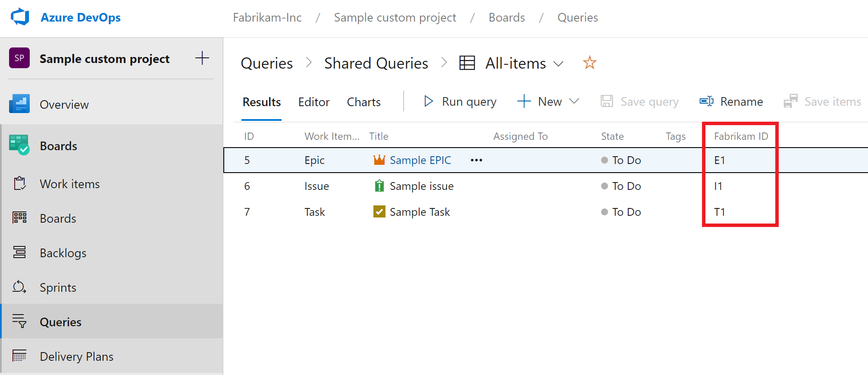Switch to the Editor tab
This screenshot has width=868, height=375.
(x=314, y=102)
